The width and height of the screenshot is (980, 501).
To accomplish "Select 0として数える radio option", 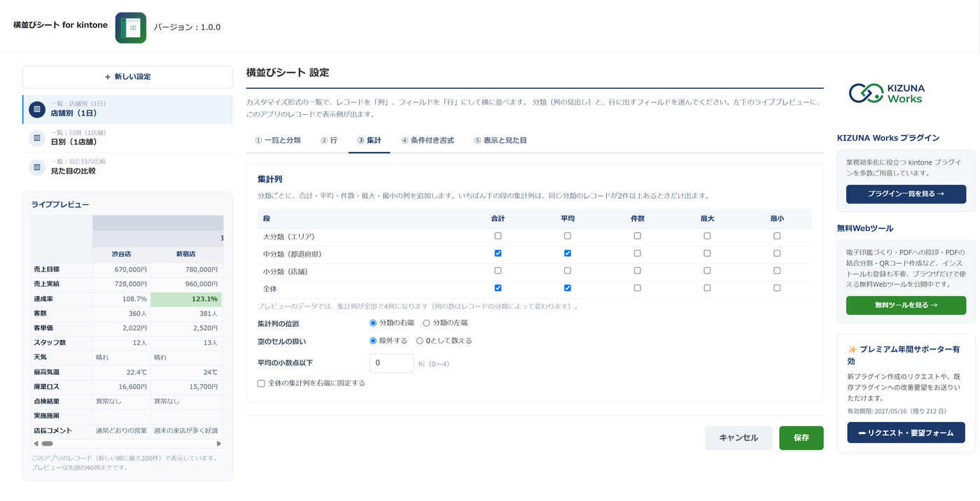I will click(419, 341).
